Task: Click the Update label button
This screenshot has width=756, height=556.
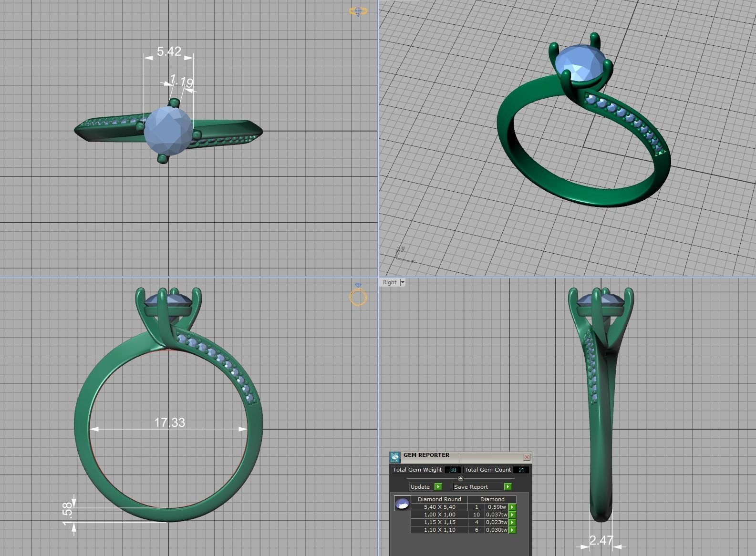Action: (420, 487)
